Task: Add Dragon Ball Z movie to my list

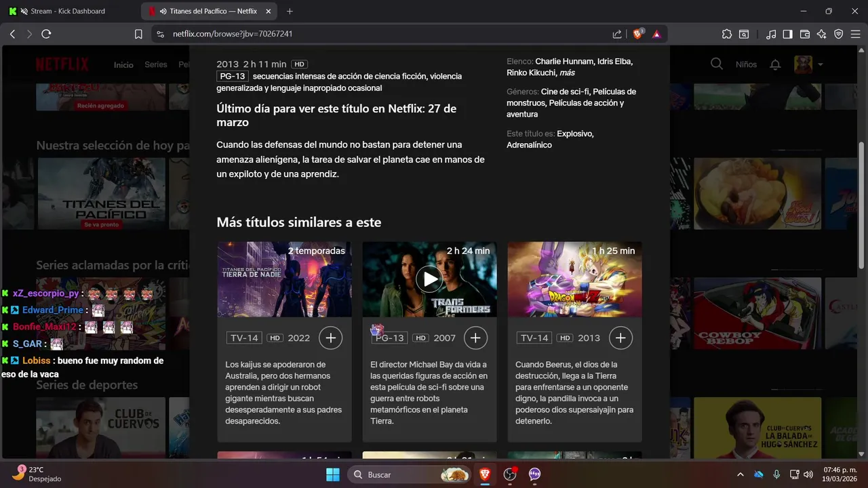Action: point(620,338)
